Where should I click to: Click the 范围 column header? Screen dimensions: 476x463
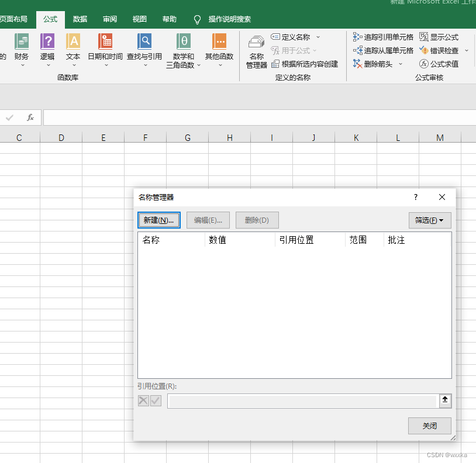(x=364, y=240)
